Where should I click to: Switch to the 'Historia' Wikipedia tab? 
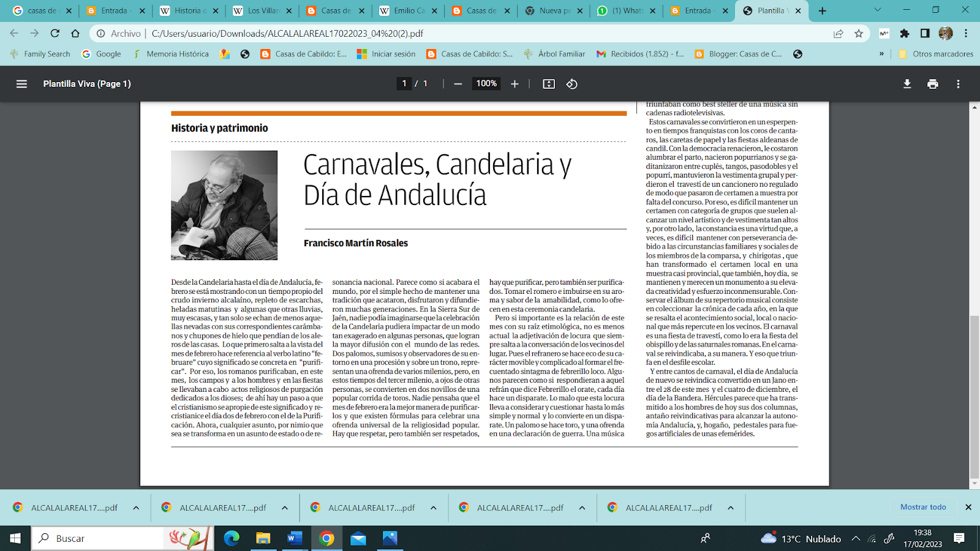coord(189,11)
